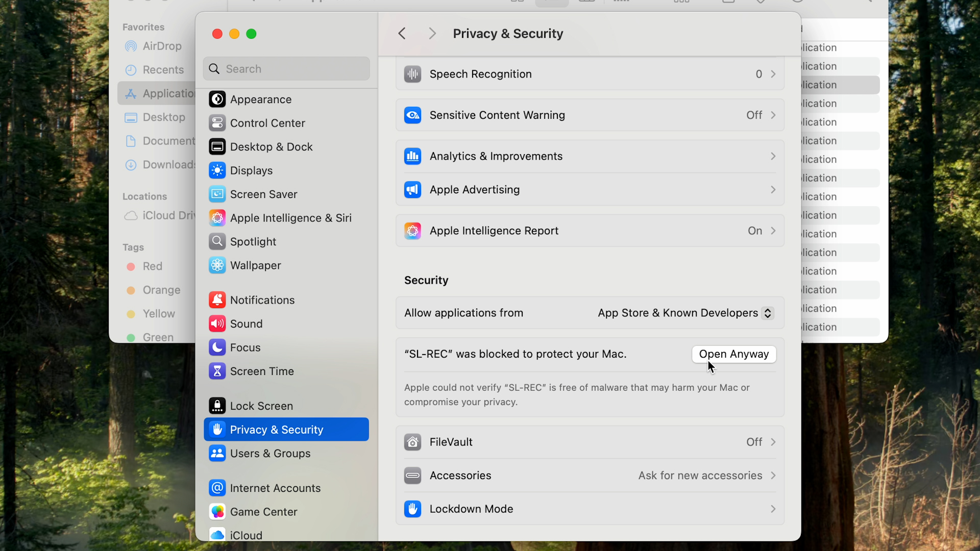Expand the FileVault row chevron
The height and width of the screenshot is (551, 980).
[x=773, y=442]
